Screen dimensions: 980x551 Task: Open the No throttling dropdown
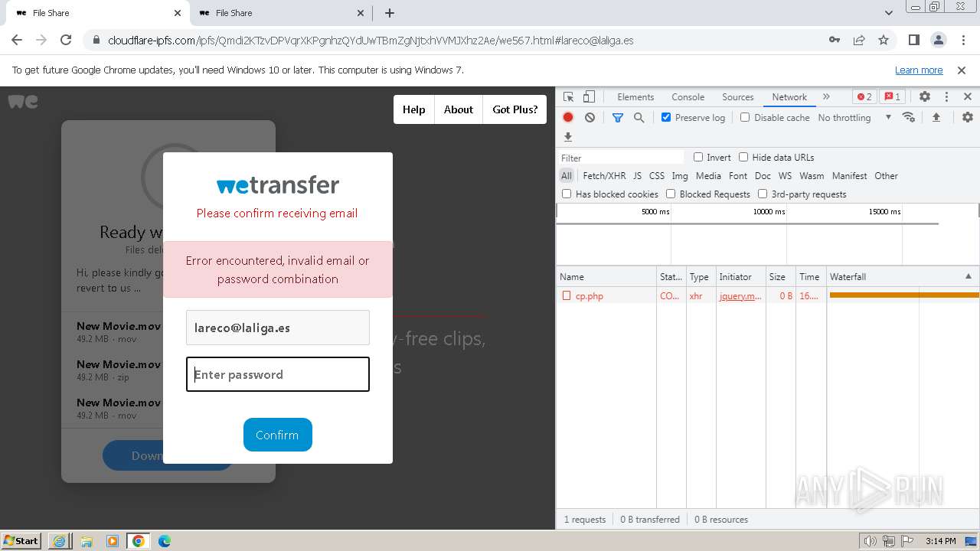(854, 118)
